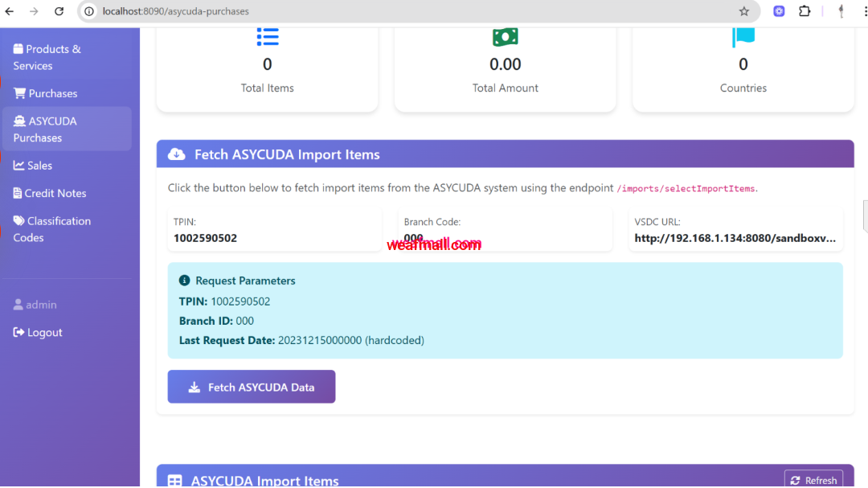Click the Total Items label

(268, 88)
